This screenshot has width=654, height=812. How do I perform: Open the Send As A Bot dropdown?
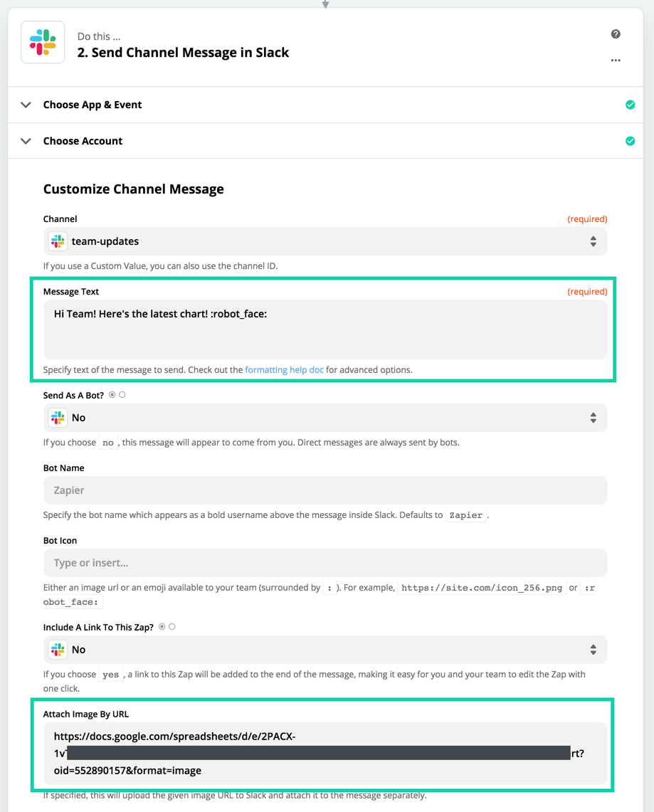[x=325, y=418]
